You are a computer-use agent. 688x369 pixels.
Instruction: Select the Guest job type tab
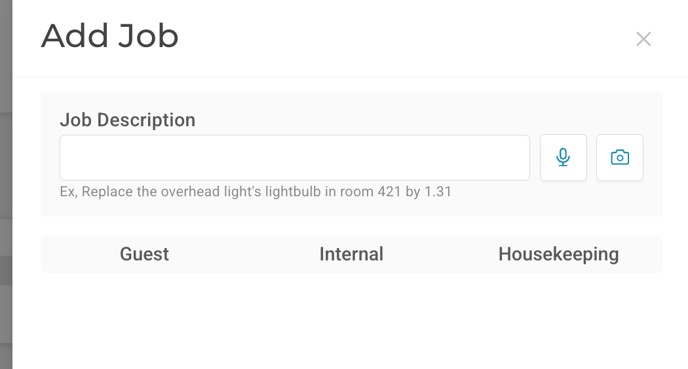click(x=144, y=254)
